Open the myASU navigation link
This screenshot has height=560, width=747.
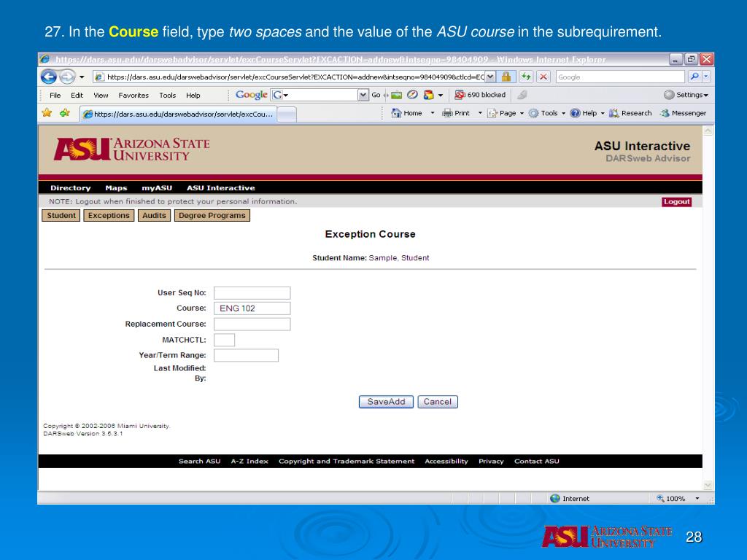pos(157,187)
